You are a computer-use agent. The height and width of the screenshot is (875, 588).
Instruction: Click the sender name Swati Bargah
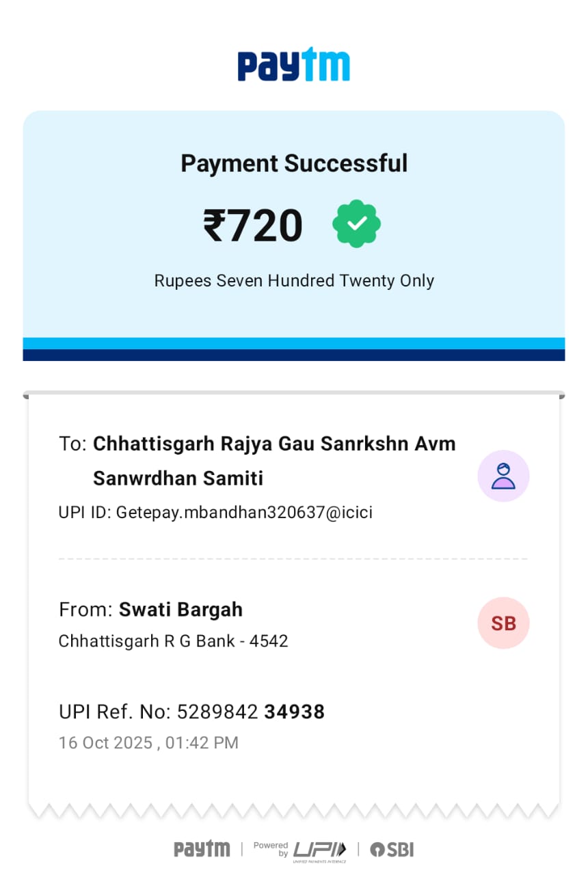click(x=181, y=609)
